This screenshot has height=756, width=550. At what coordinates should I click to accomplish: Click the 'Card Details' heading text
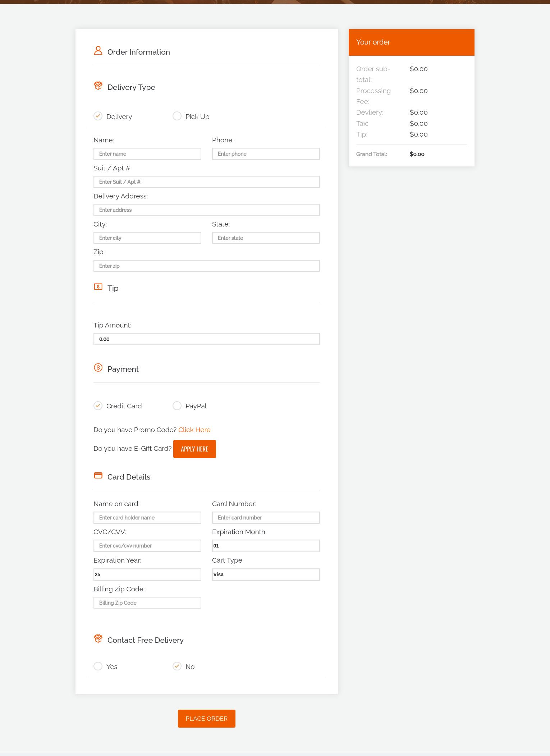pyautogui.click(x=129, y=477)
